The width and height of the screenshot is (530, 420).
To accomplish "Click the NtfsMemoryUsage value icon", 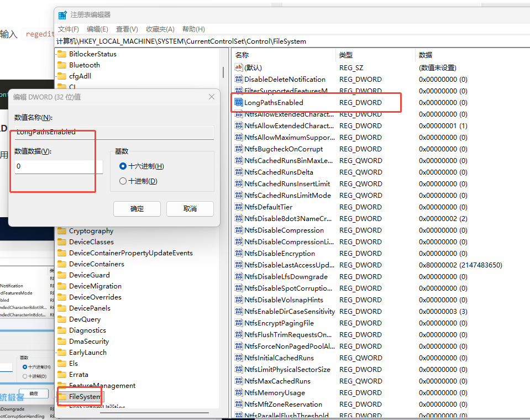I will (x=239, y=392).
